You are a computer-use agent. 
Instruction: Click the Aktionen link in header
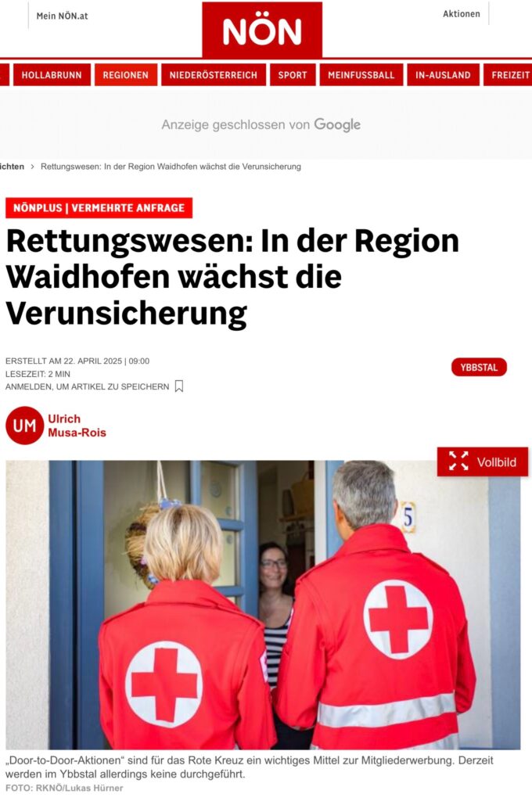pyautogui.click(x=462, y=14)
